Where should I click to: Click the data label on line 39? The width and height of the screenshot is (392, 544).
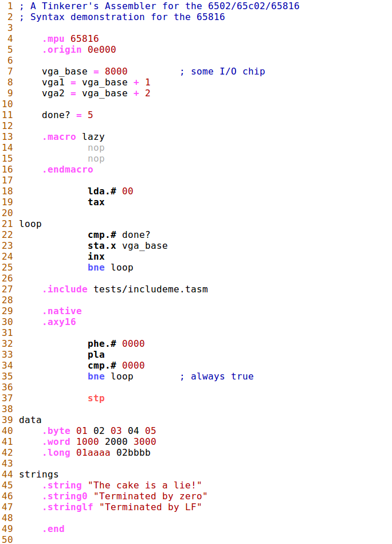30,420
